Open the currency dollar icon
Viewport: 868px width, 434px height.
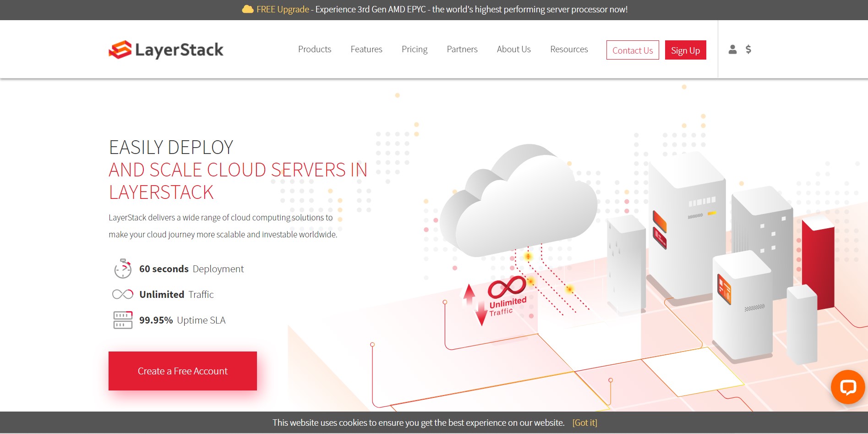[748, 49]
